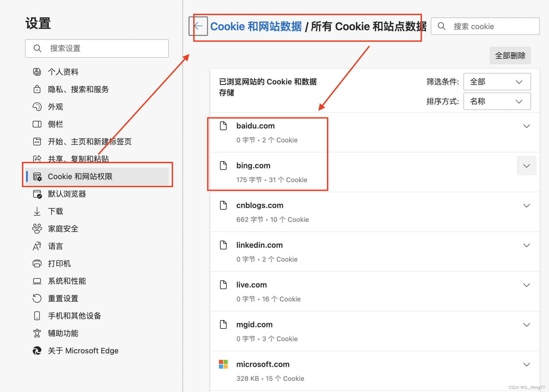Click the back arrow button
549x392 pixels.
[198, 26]
